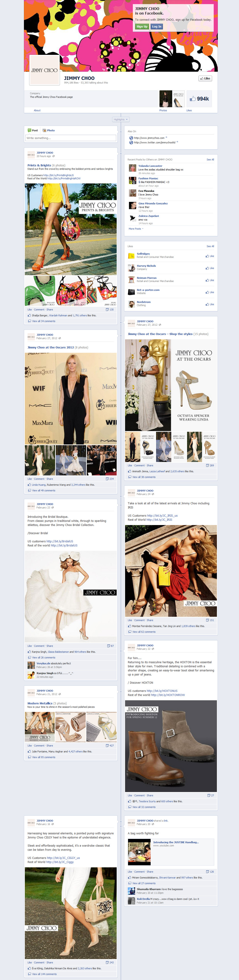
Task: Open the Modern Metallics album title
Action: (x=40, y=703)
